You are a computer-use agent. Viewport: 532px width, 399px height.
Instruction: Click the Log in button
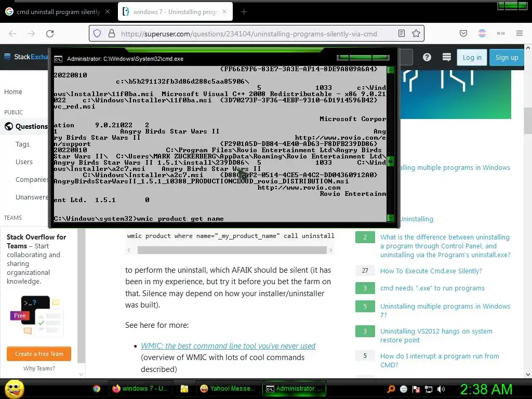(472, 57)
